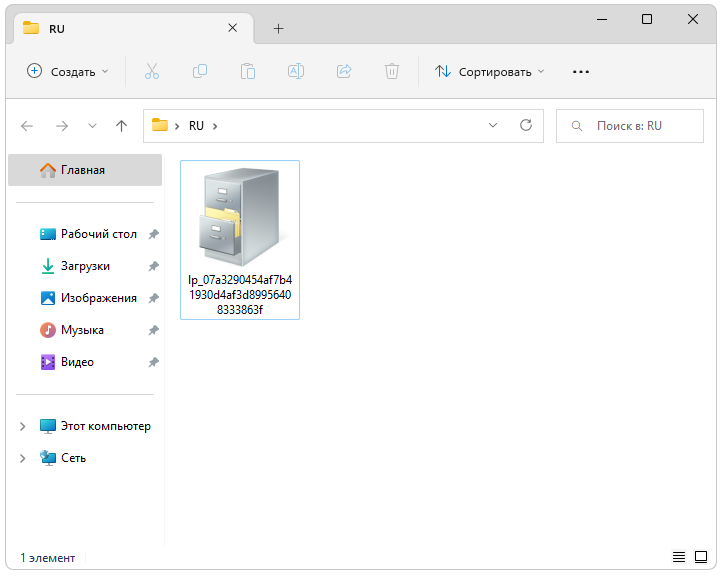The width and height of the screenshot is (722, 577).
Task: Click the Paste clipboard icon
Action: coord(248,71)
